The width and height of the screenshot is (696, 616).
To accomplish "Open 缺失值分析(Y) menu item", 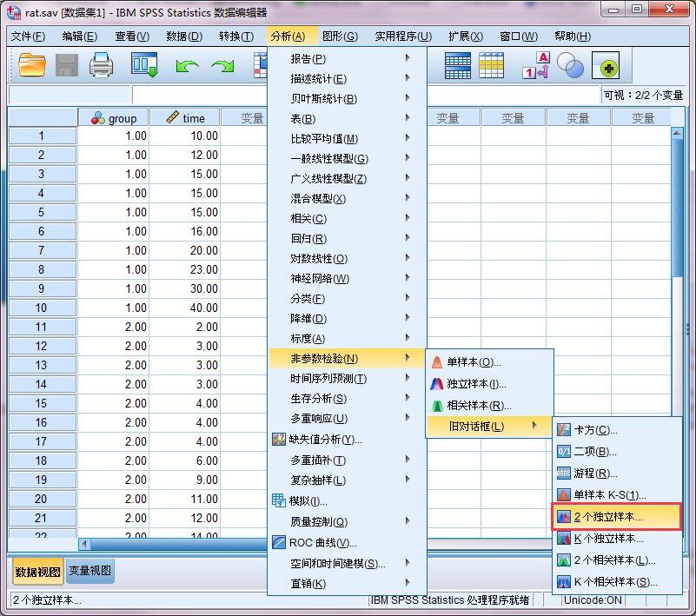I will pyautogui.click(x=347, y=440).
